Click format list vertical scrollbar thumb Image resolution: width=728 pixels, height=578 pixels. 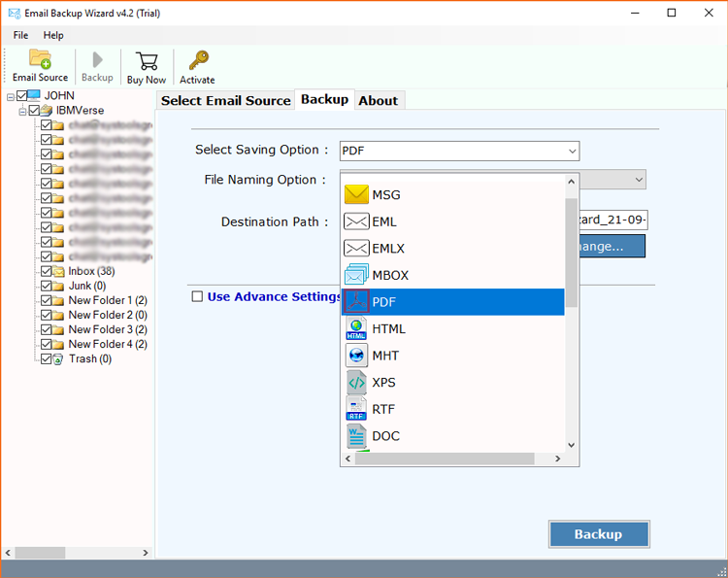click(571, 253)
